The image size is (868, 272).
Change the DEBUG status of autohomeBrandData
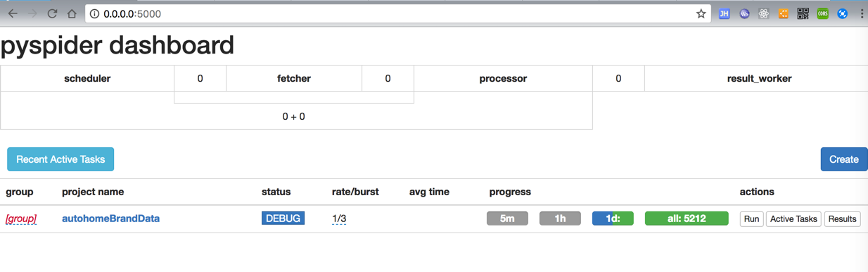coord(283,218)
